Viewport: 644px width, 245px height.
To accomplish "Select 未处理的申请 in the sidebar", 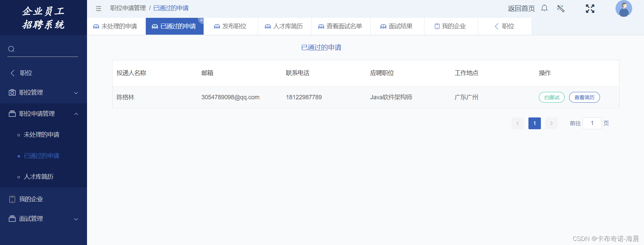I will tap(41, 135).
